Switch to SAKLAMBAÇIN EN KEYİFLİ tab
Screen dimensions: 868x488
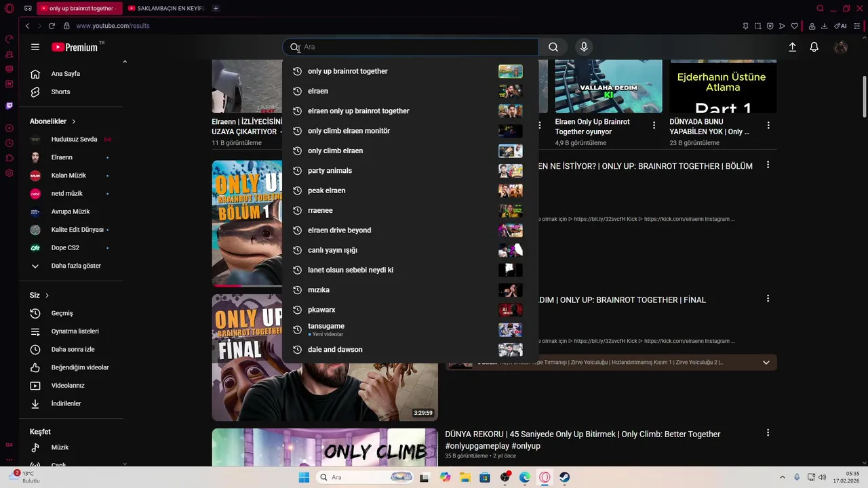click(x=166, y=9)
